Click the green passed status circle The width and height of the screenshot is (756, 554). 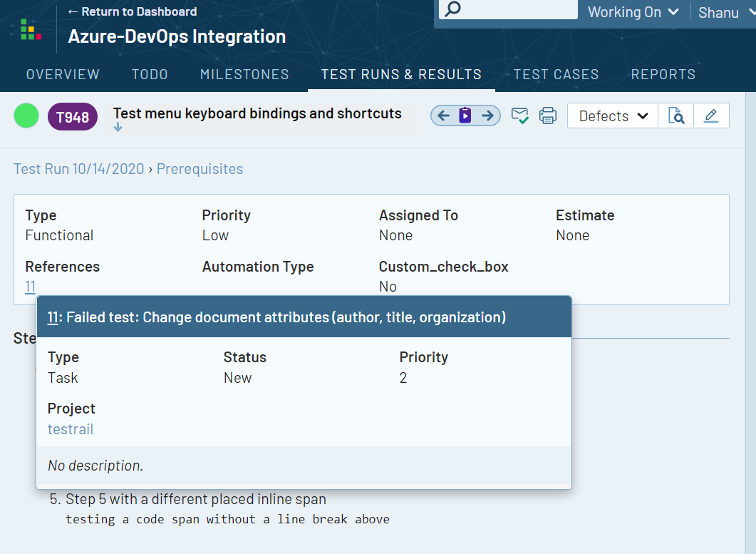[x=26, y=116]
